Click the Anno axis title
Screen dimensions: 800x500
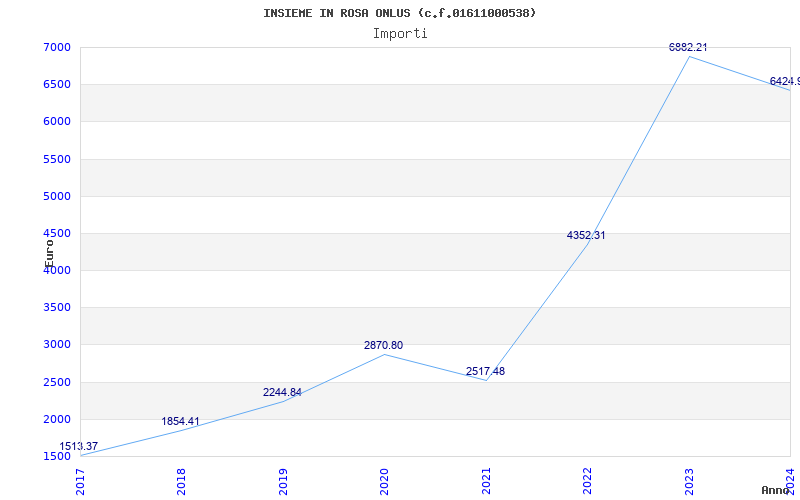point(776,490)
